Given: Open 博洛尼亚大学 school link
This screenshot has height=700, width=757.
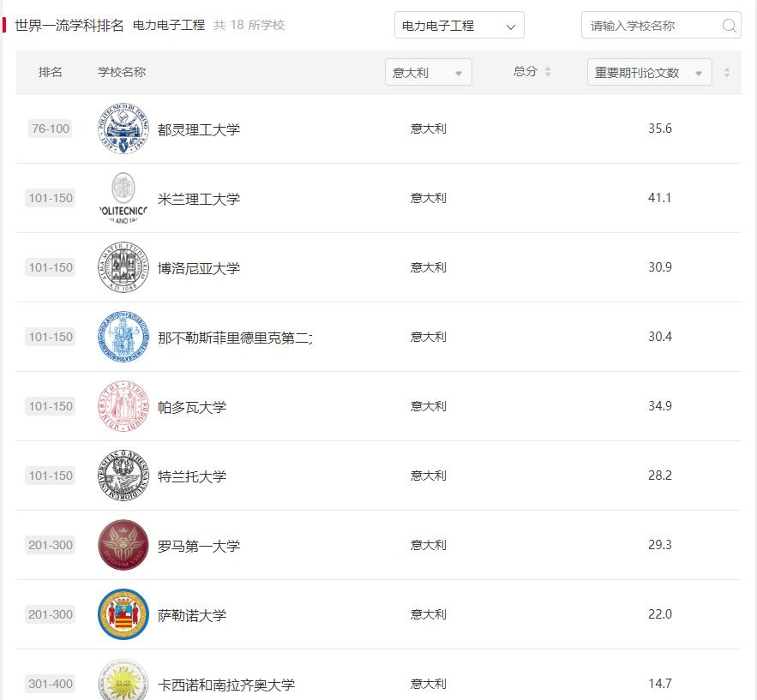Looking at the screenshot, I should point(199,268).
